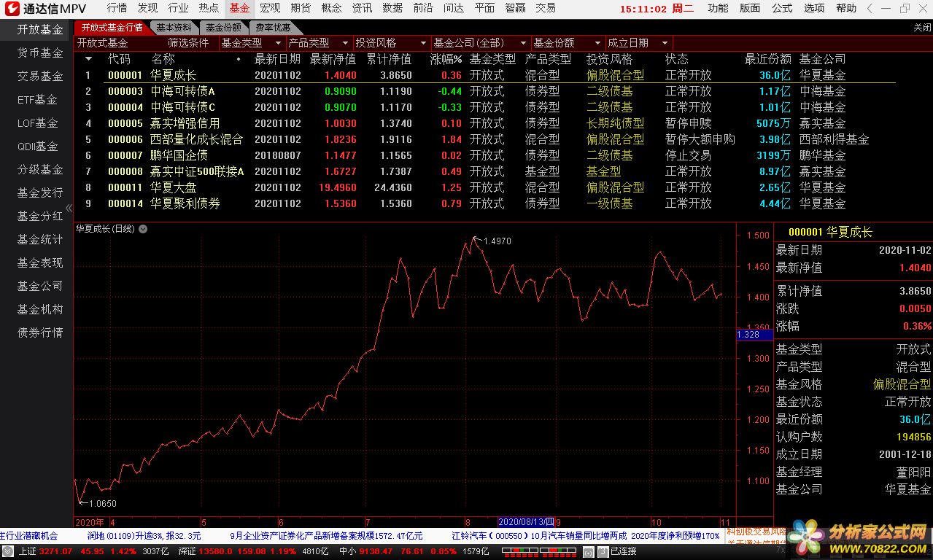Image resolution: width=933 pixels, height=560 pixels.
Task: Open the 产品类型 filter dropdown
Action: point(319,43)
